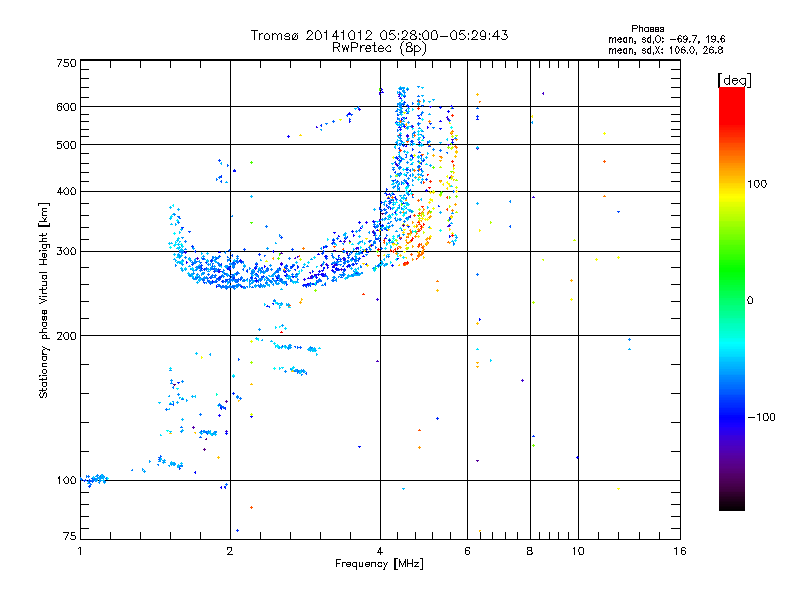Screen dimensions: 800x600
Task: Select the RwPretec (8p) subtitle
Action: coord(379,47)
